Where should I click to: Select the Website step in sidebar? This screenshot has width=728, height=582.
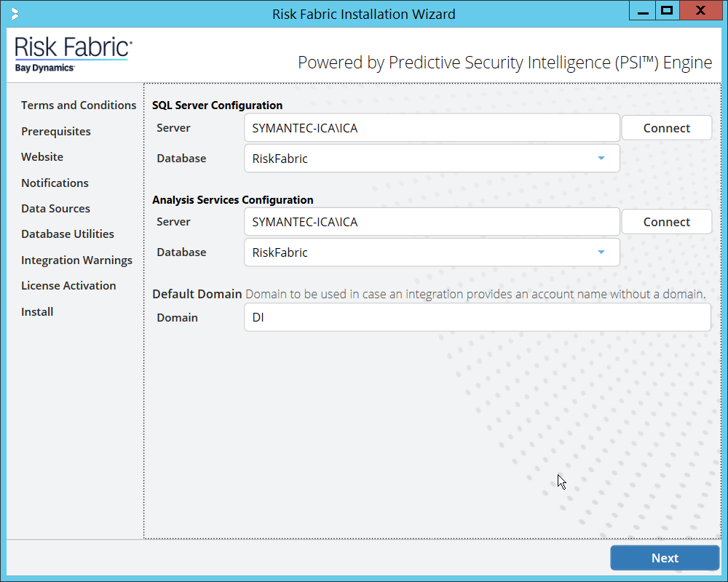pyautogui.click(x=42, y=157)
